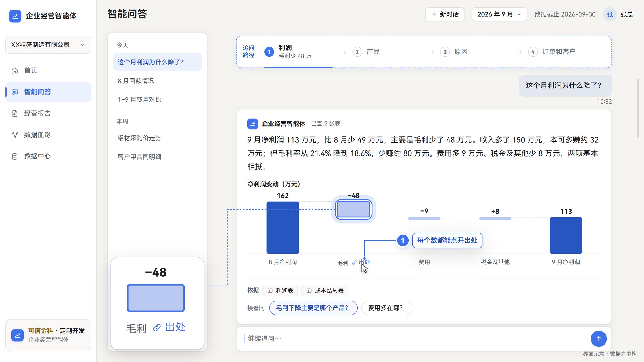Open 数据中心 in the sidebar menu
The image size is (644, 362).
click(48, 156)
